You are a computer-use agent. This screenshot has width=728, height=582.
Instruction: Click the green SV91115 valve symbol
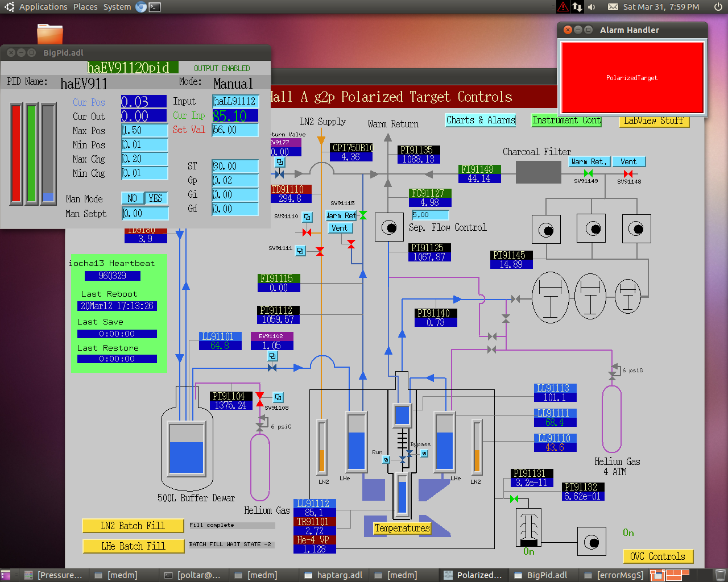point(363,215)
